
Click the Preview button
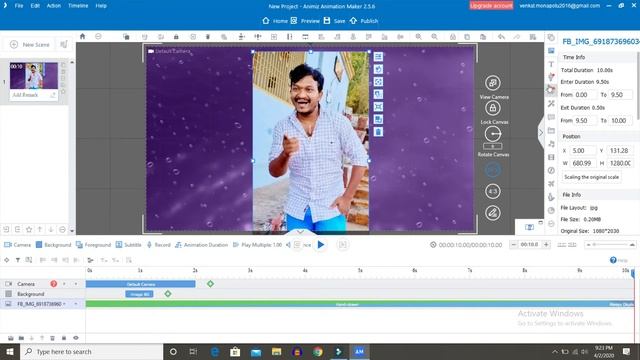click(305, 20)
